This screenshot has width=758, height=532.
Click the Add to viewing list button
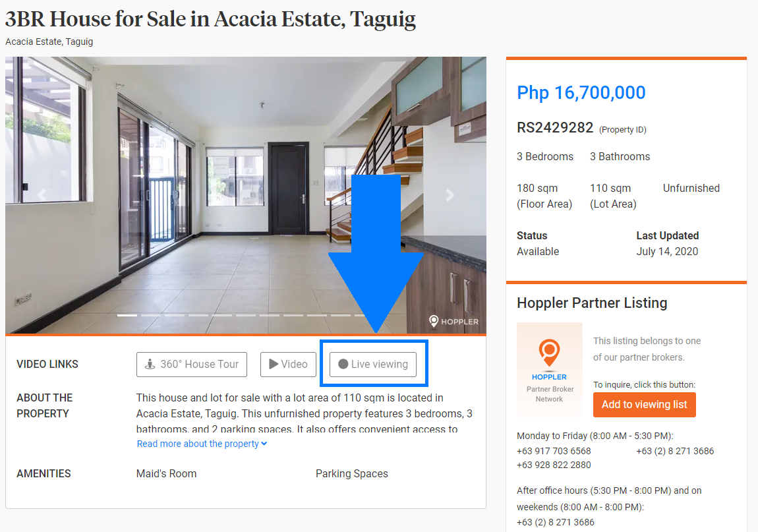pyautogui.click(x=644, y=404)
